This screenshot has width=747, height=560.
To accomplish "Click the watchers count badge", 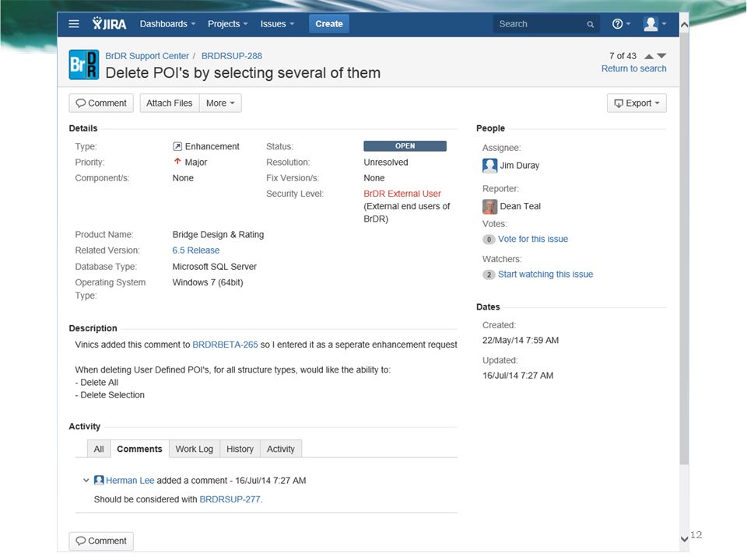I will [x=489, y=275].
